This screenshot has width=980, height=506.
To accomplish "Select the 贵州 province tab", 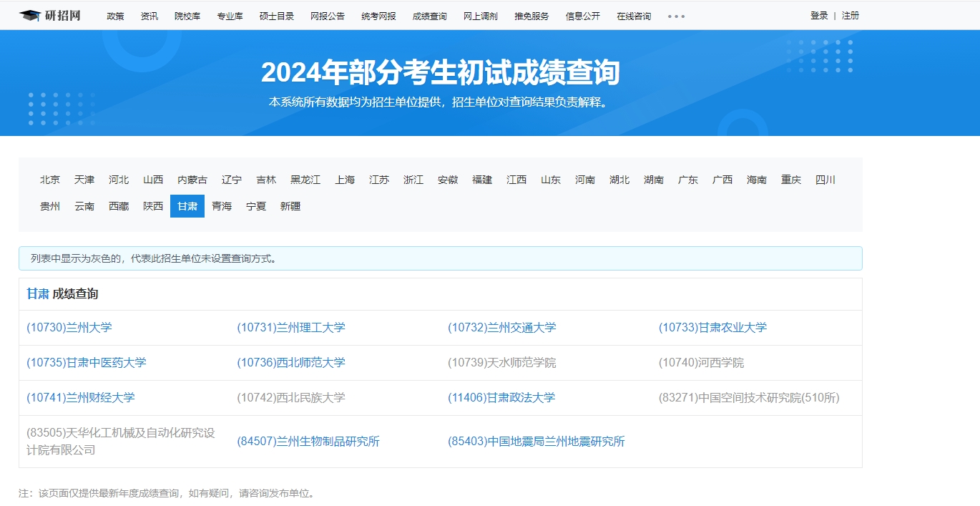I will click(x=50, y=206).
